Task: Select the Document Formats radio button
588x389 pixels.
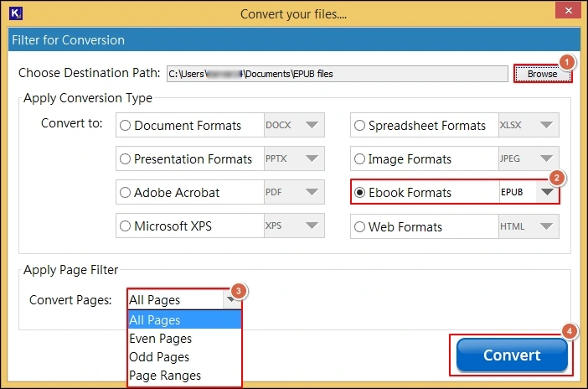Action: coord(126,126)
